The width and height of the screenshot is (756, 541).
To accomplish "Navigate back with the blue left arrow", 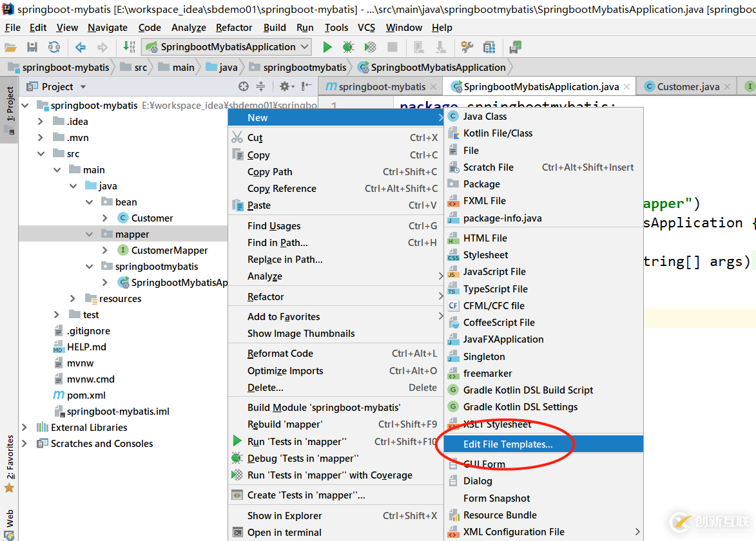I will tap(81, 47).
